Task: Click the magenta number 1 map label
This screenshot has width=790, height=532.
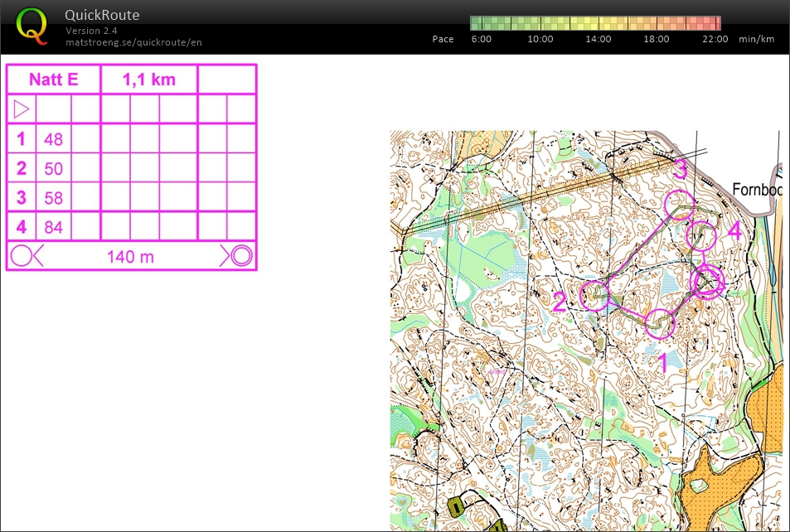Action: [x=663, y=363]
